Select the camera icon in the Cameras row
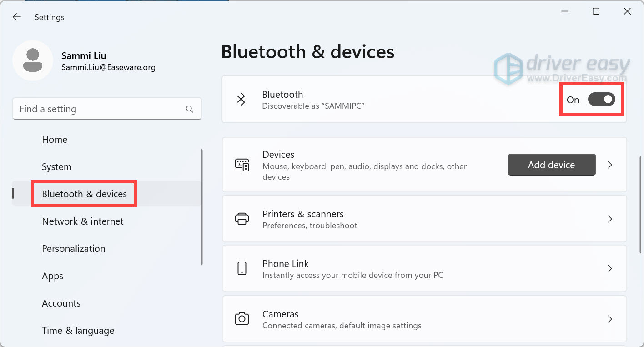Screen dimensions: 644x347 [242, 319]
